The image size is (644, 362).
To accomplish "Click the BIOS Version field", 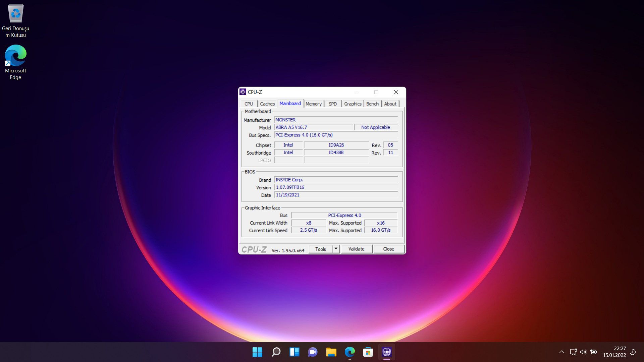I will [336, 187].
